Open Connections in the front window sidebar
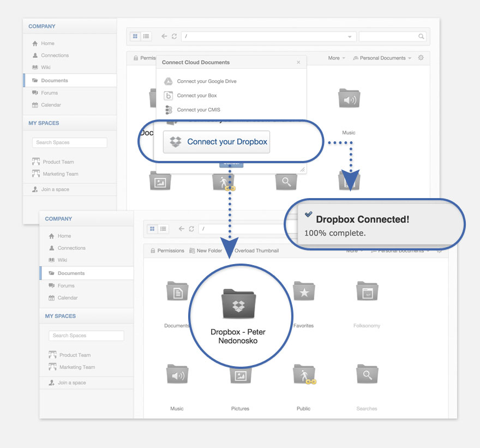 pos(67,248)
